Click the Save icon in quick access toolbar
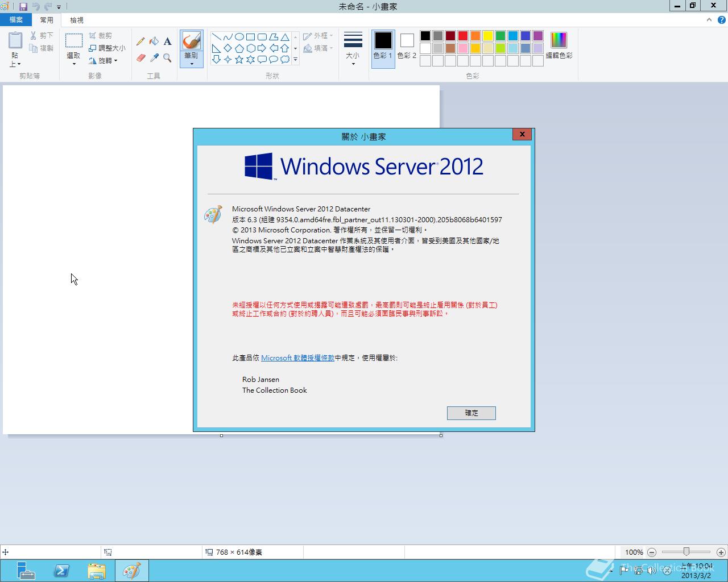 (23, 7)
